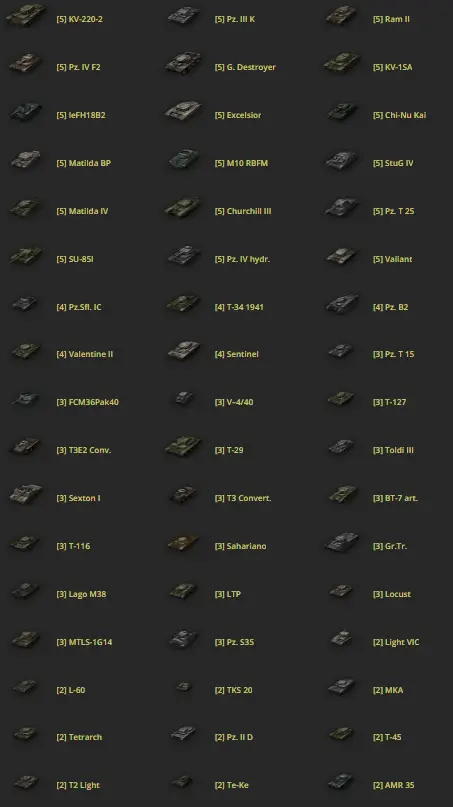Click the [3] MTLS-1G14 label
453x807 pixels.
point(84,642)
